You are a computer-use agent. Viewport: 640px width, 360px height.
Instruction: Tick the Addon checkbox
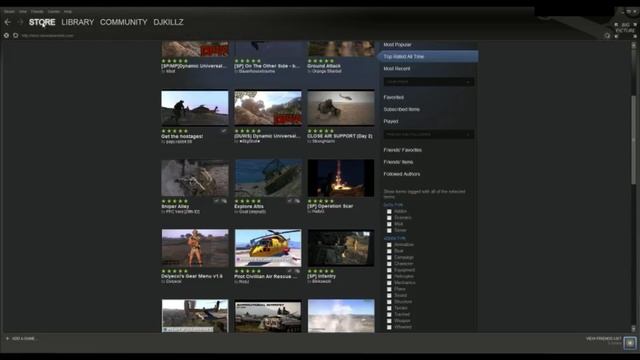point(389,211)
